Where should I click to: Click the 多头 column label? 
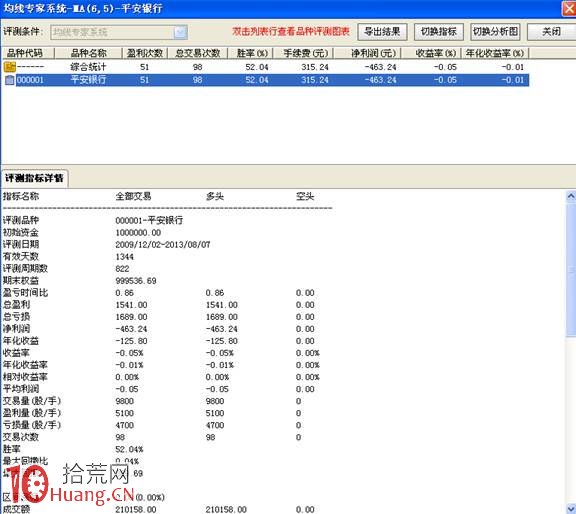click(215, 197)
